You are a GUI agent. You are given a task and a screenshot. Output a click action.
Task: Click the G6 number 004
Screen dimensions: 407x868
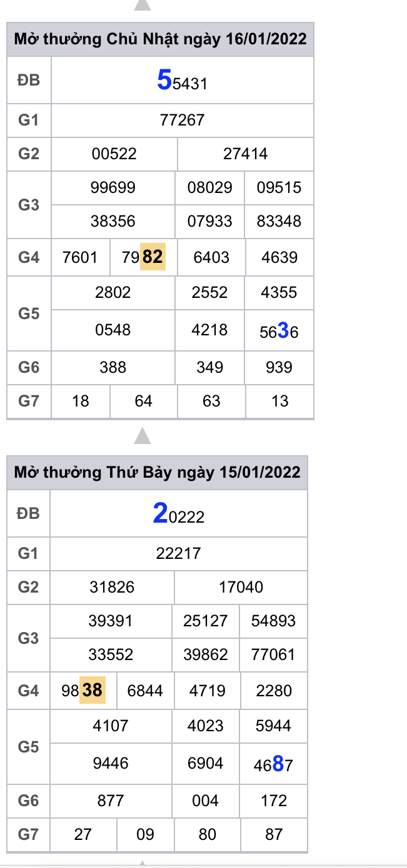pos(206,801)
